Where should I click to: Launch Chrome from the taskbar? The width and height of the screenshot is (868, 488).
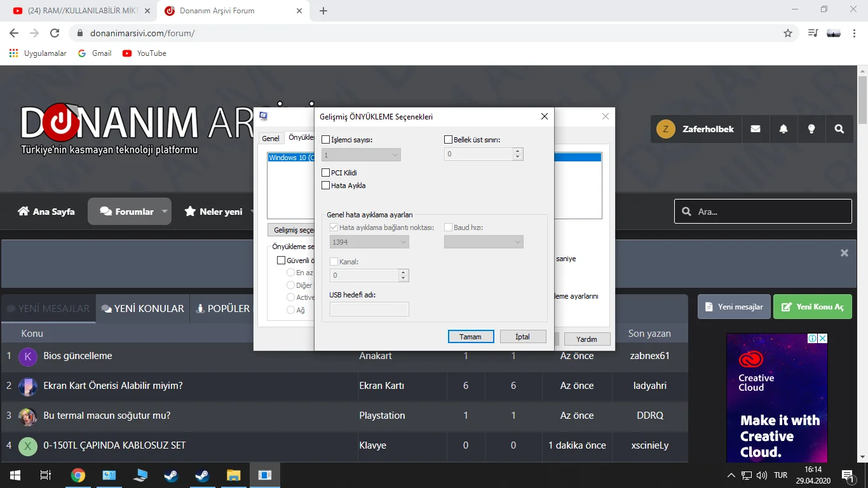(78, 475)
